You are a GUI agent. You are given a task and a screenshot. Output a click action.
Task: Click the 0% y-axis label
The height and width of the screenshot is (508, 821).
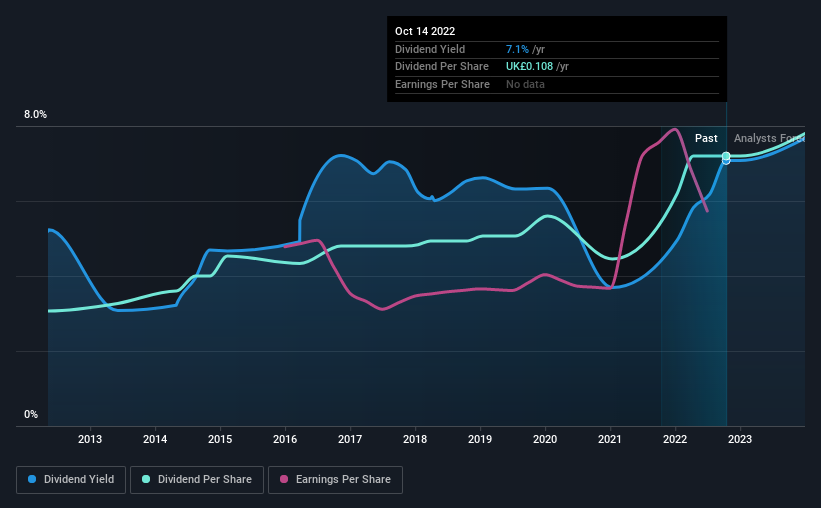(x=31, y=415)
